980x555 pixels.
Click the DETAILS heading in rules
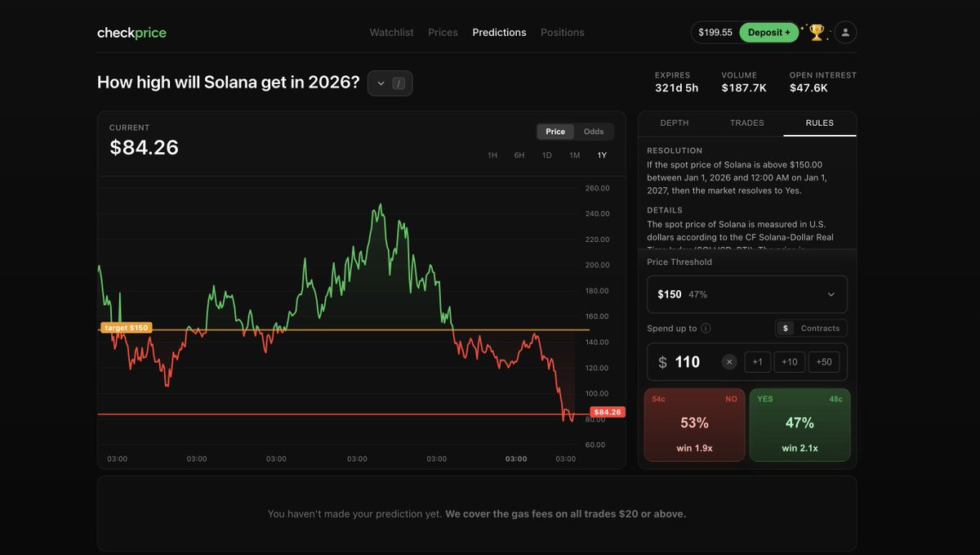coord(665,210)
